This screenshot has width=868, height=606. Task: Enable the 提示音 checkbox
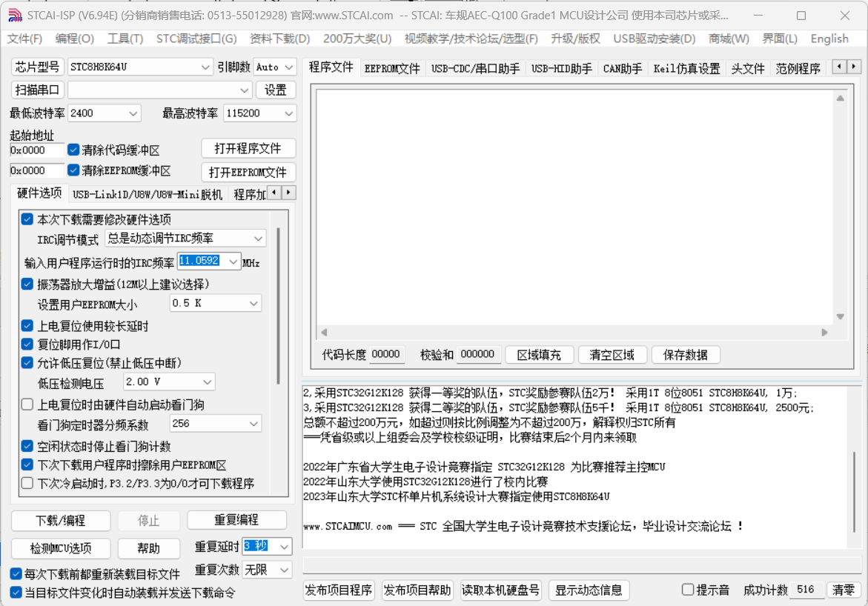point(688,590)
